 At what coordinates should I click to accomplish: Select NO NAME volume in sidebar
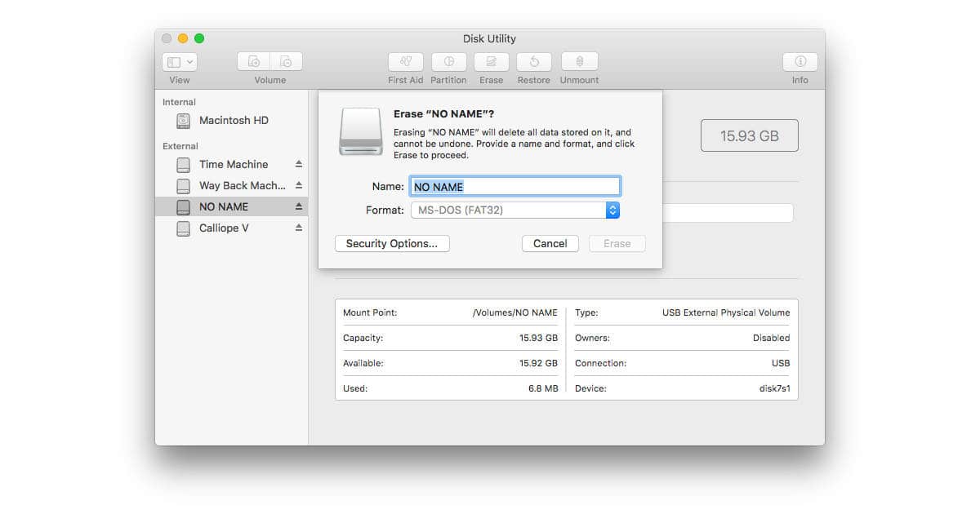coord(224,207)
